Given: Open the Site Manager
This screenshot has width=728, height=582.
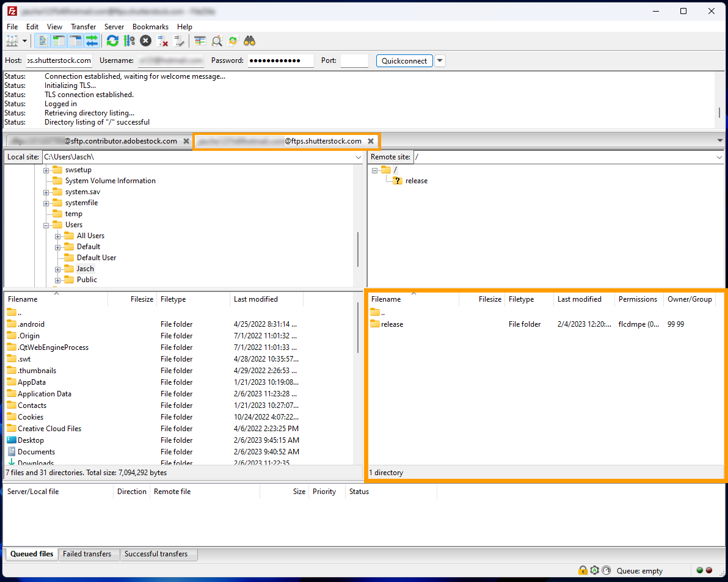Looking at the screenshot, I should [x=12, y=41].
